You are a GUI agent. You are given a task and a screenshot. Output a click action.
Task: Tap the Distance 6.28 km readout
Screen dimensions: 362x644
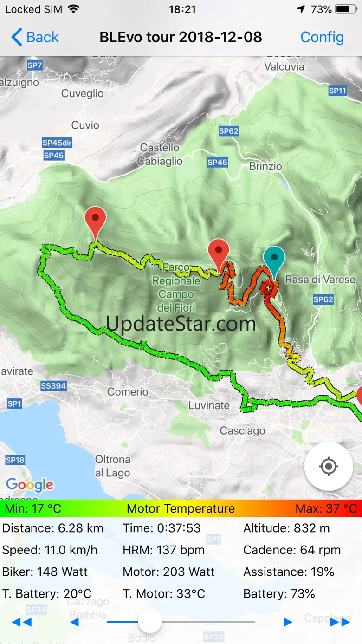[53, 528]
